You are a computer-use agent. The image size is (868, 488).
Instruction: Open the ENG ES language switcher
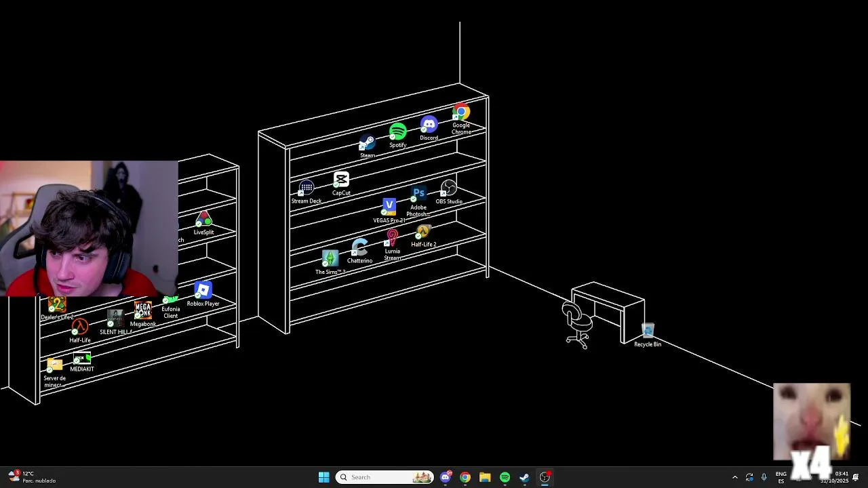click(781, 477)
